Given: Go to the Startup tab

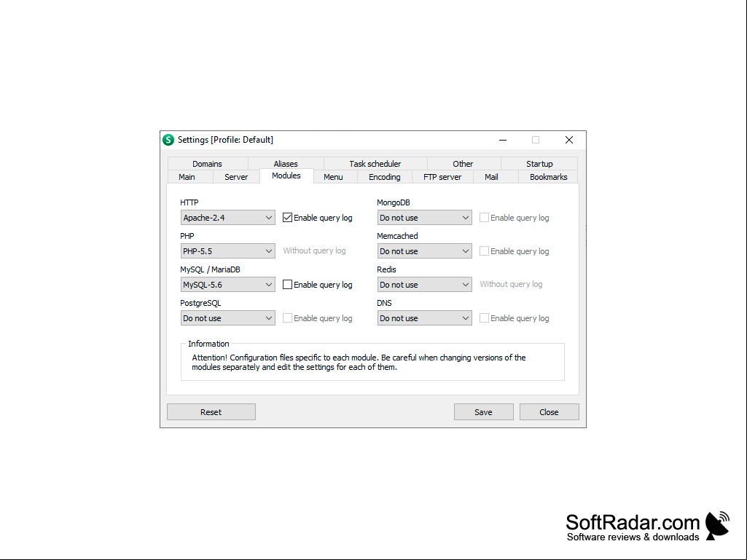Looking at the screenshot, I should tap(539, 164).
